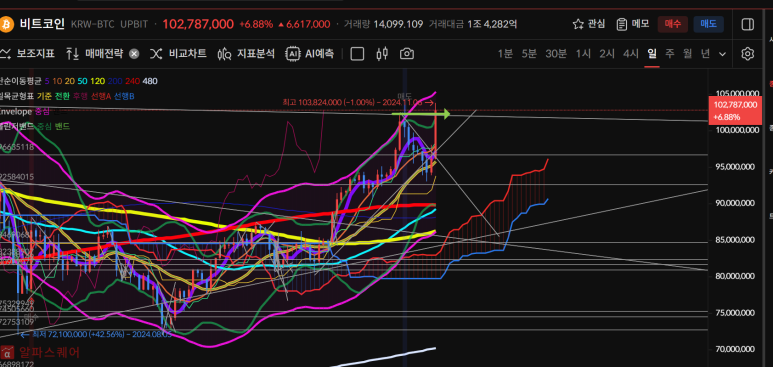Remove 매매전략 with the x button
The image size is (773, 367).
pyautogui.click(x=134, y=54)
